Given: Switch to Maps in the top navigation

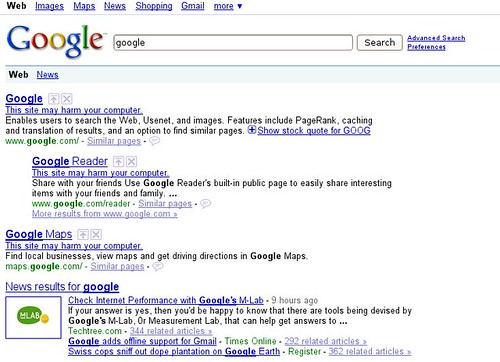Looking at the screenshot, I should 84,6.
